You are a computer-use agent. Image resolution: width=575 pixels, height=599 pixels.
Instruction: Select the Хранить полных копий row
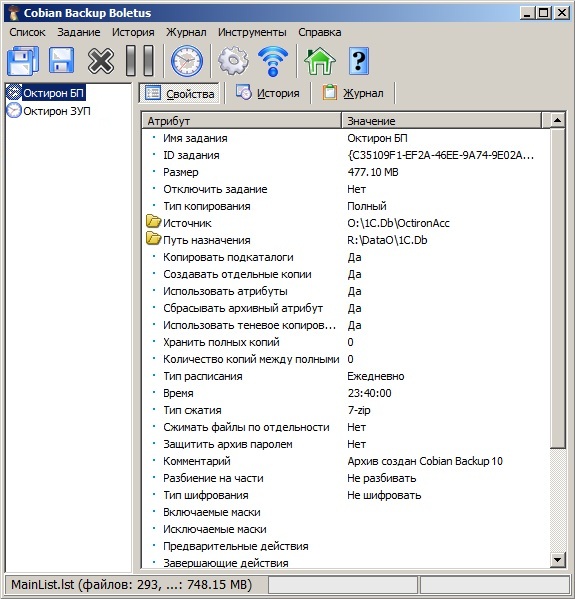point(346,342)
